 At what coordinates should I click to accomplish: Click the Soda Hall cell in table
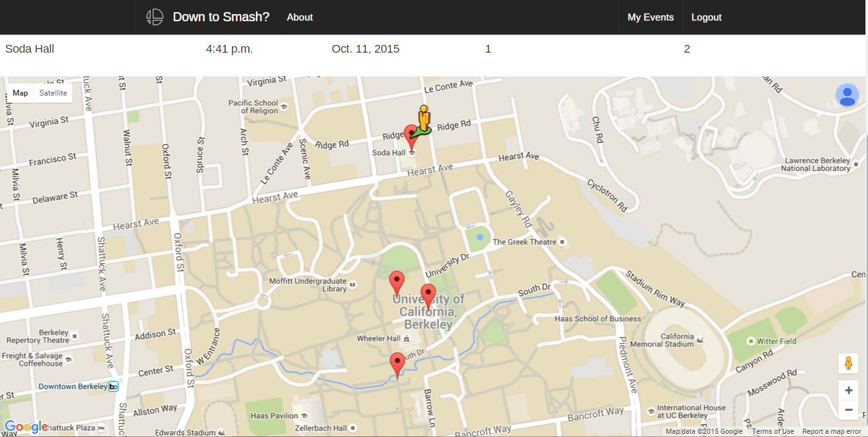click(x=30, y=49)
